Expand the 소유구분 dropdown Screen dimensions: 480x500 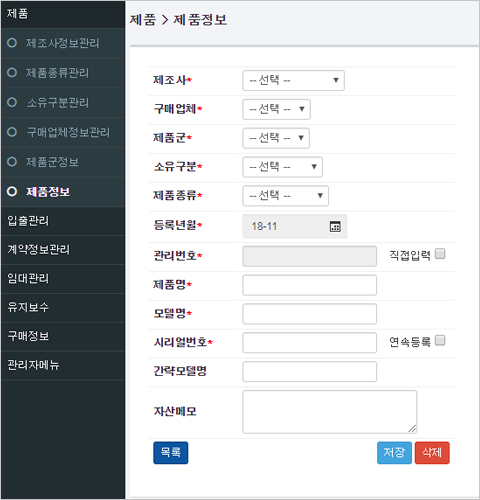pos(282,167)
